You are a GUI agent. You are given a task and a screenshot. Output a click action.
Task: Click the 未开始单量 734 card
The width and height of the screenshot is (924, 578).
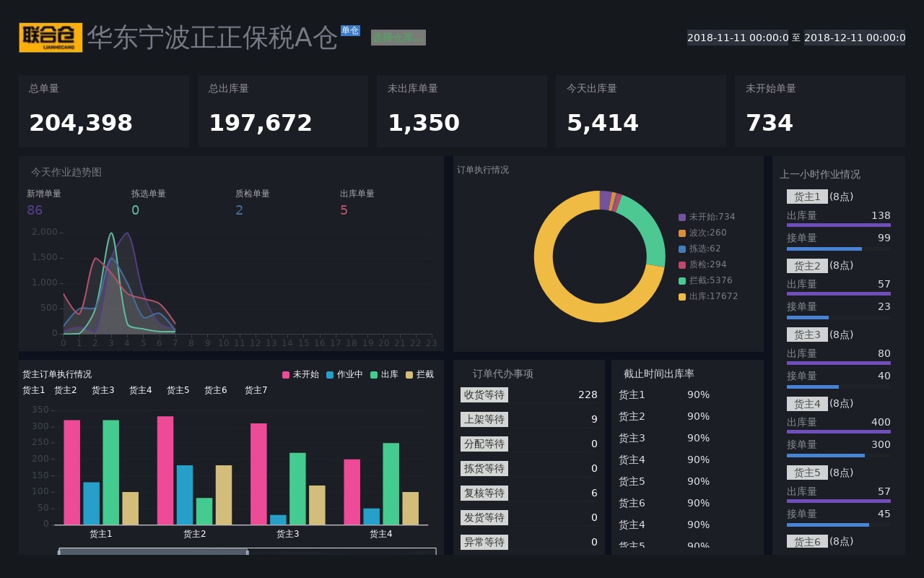(x=820, y=111)
